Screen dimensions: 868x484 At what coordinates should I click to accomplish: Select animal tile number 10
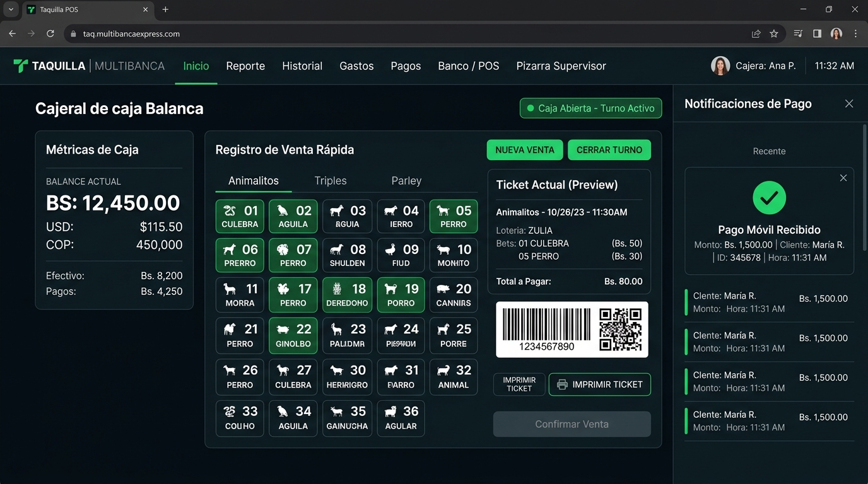coord(454,256)
